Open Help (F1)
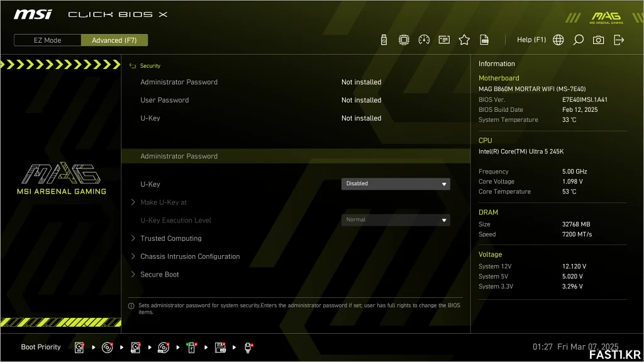Image resolution: width=644 pixels, height=362 pixels. click(531, 40)
